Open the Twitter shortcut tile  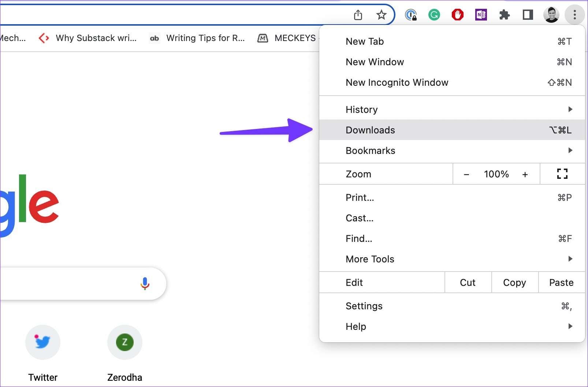[43, 354]
